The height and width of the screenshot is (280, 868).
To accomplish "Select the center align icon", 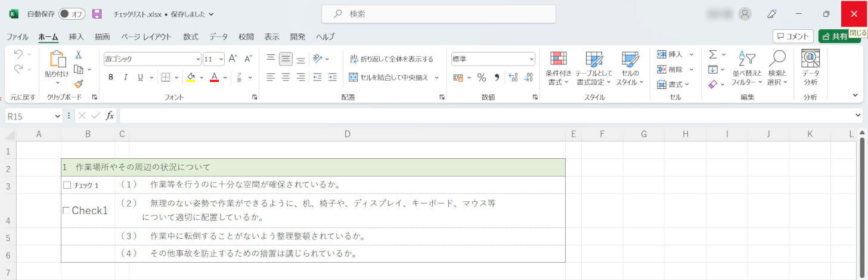I will pos(286,77).
